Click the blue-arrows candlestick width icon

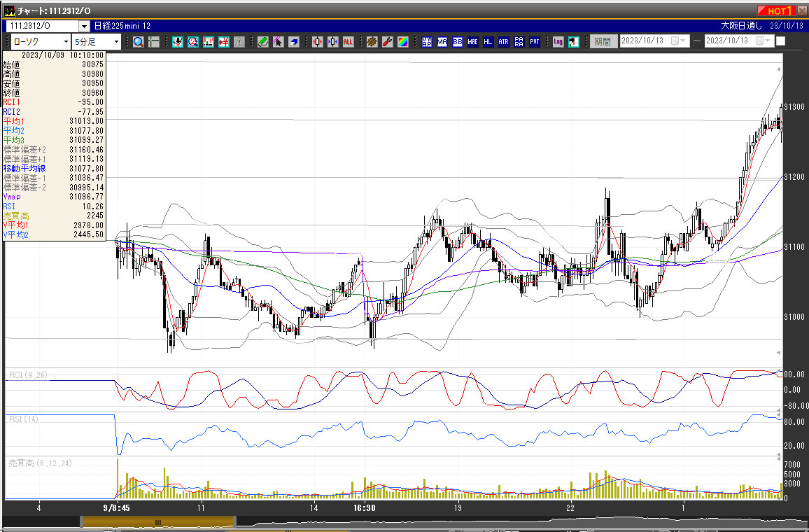tap(333, 42)
